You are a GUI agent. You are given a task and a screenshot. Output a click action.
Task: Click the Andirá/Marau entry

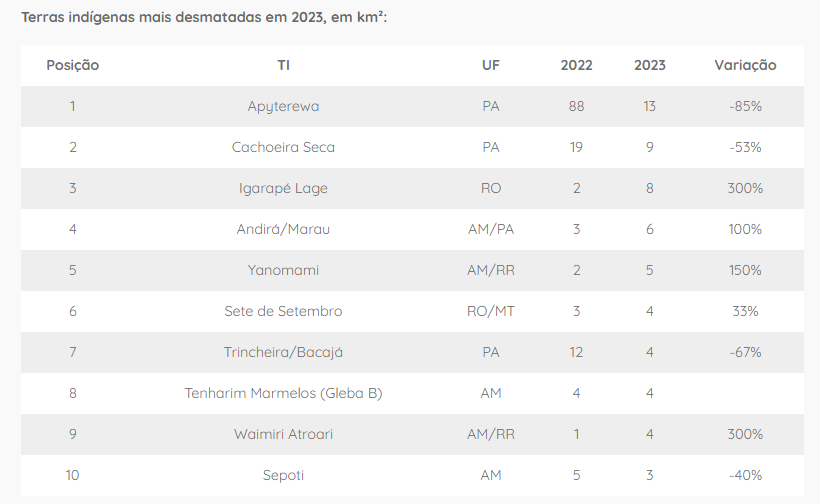click(x=283, y=229)
